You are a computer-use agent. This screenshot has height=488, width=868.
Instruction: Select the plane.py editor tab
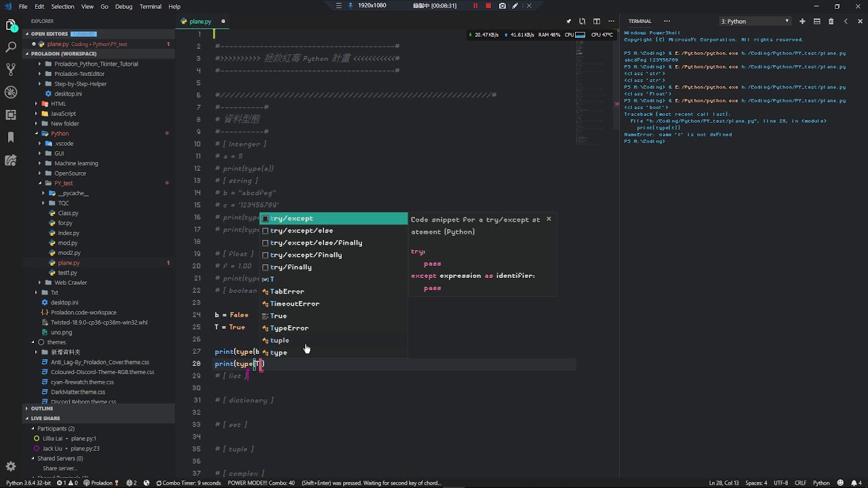[200, 22]
